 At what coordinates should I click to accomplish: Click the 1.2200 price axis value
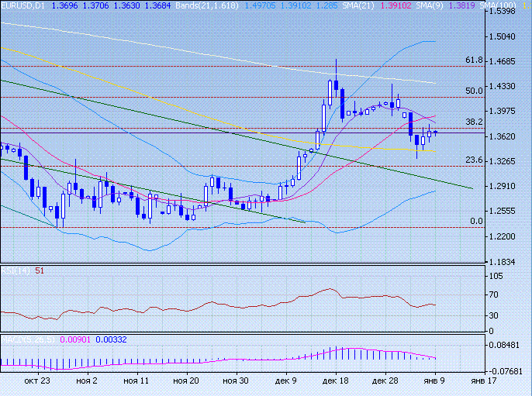point(503,236)
